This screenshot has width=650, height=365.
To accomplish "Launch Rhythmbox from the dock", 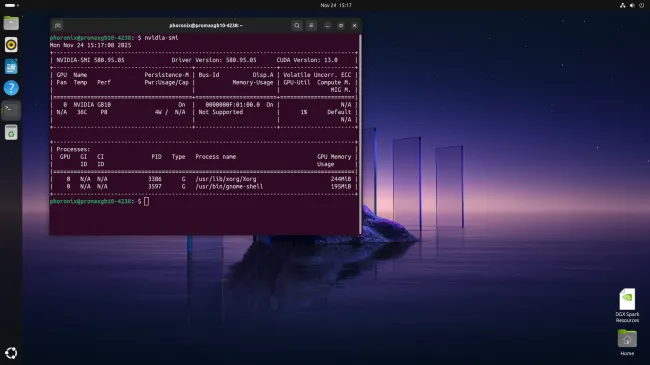I will [x=11, y=45].
